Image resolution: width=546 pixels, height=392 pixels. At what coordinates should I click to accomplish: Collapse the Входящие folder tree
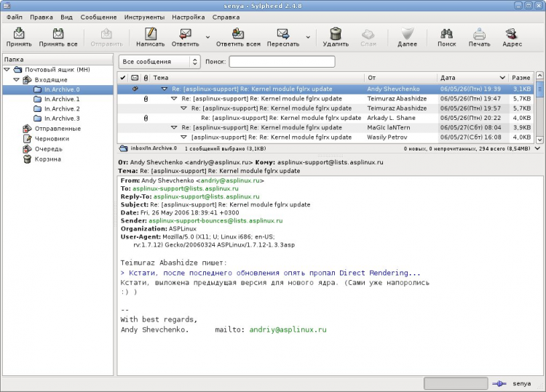click(17, 80)
